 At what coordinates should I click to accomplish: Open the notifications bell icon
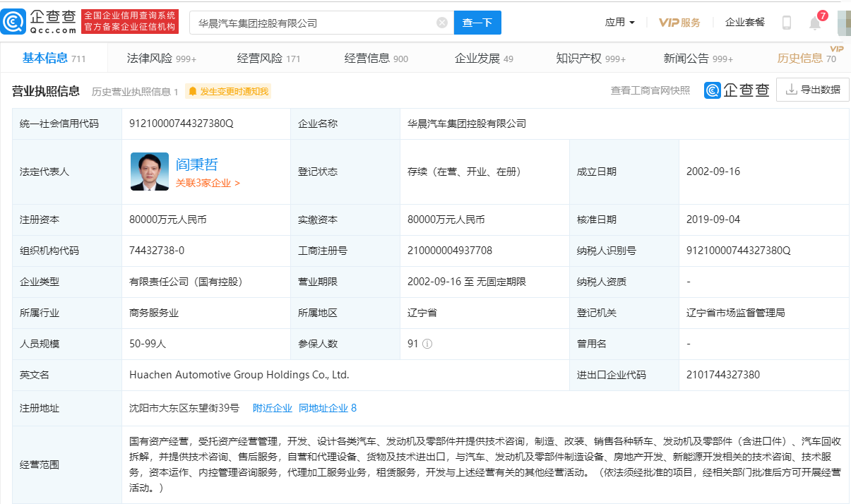815,23
